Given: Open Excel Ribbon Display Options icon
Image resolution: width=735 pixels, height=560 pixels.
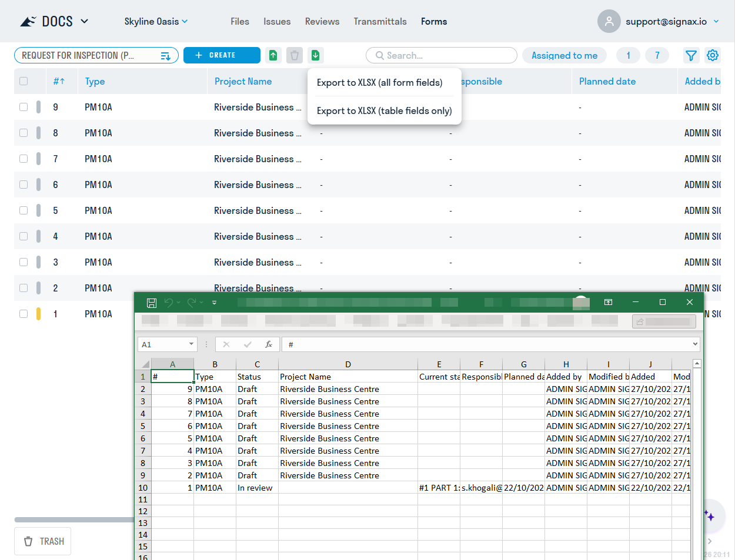Looking at the screenshot, I should pyautogui.click(x=609, y=302).
